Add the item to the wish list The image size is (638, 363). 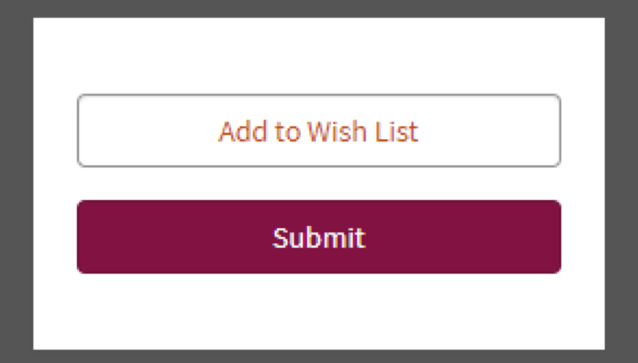point(319,131)
